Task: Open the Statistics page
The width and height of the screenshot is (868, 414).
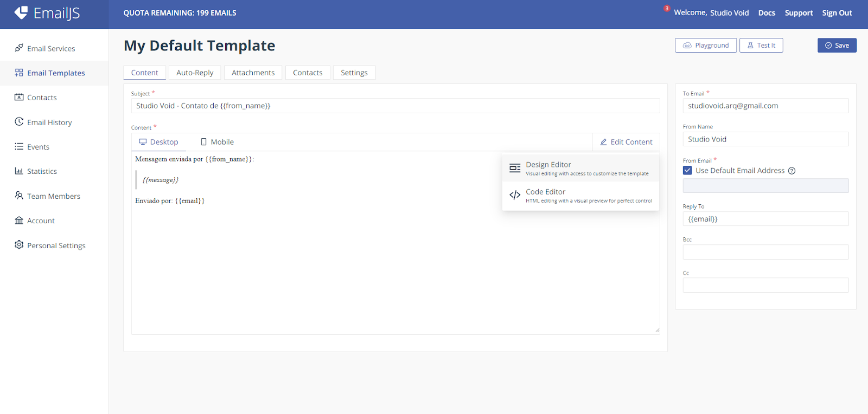Action: [54, 171]
